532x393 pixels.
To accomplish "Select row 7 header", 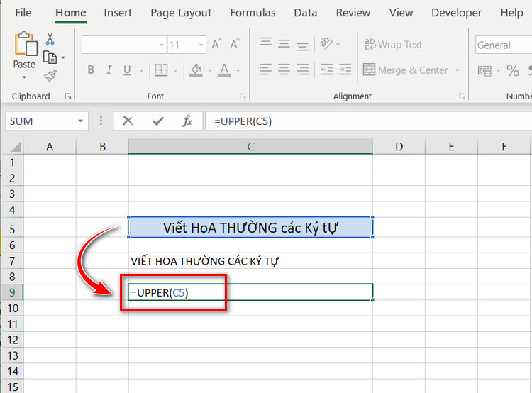I will pos(12,261).
